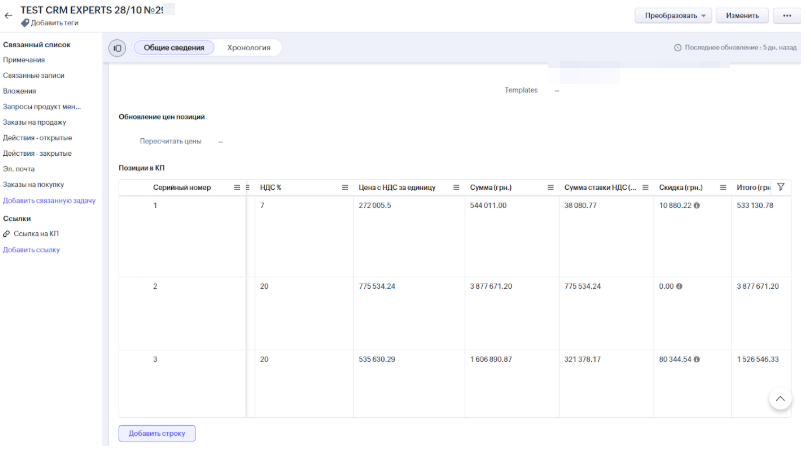Click the tag icon beside Добавить теги
This screenshot has width=806, height=468.
[x=25, y=23]
